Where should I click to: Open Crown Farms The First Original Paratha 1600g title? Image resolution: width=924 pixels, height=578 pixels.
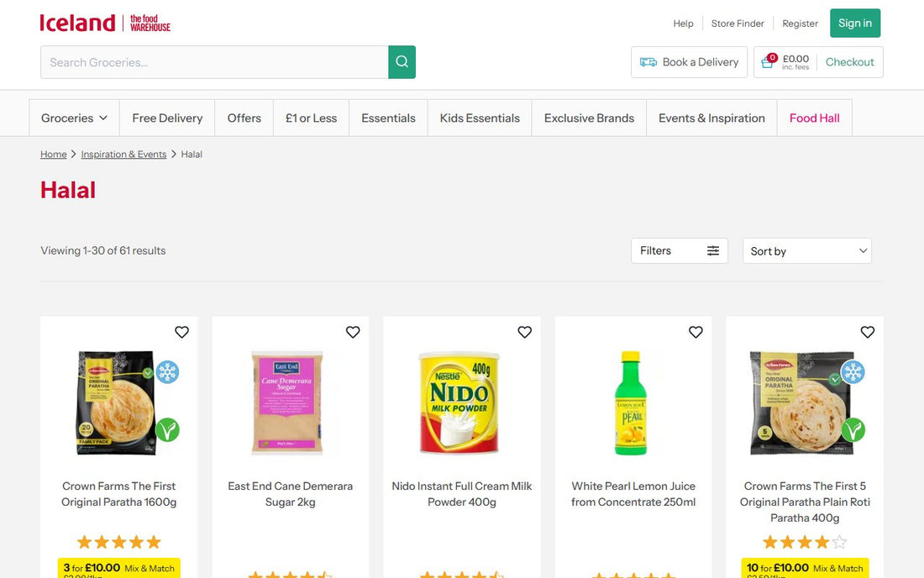coord(119,494)
